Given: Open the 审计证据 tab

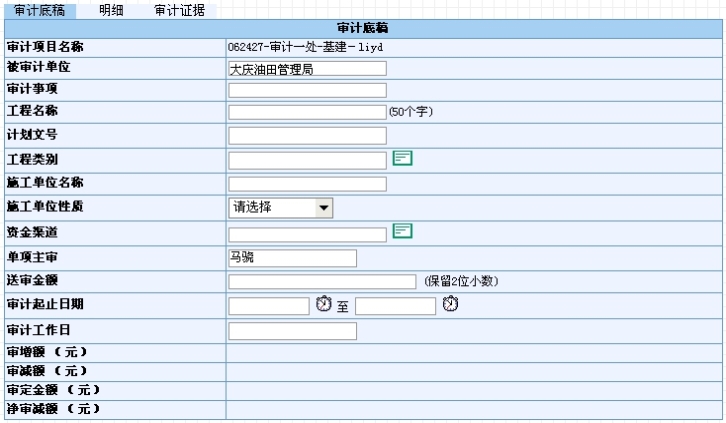Looking at the screenshot, I should [x=178, y=9].
